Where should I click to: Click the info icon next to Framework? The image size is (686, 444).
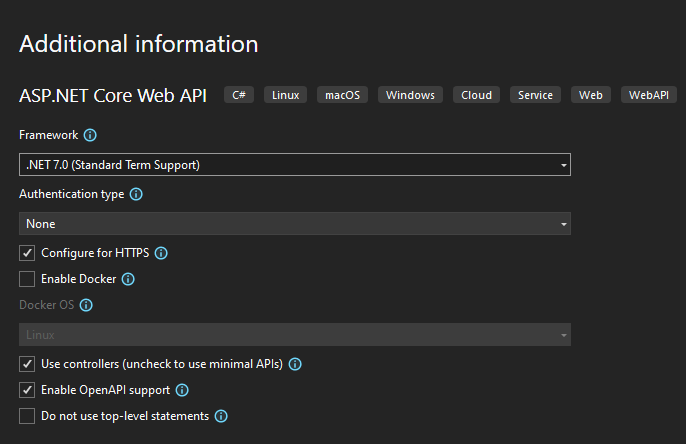point(90,135)
